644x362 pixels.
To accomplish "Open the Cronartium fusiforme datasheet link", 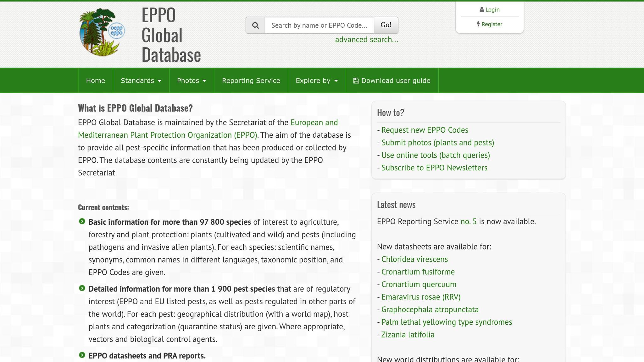I will [x=418, y=272].
